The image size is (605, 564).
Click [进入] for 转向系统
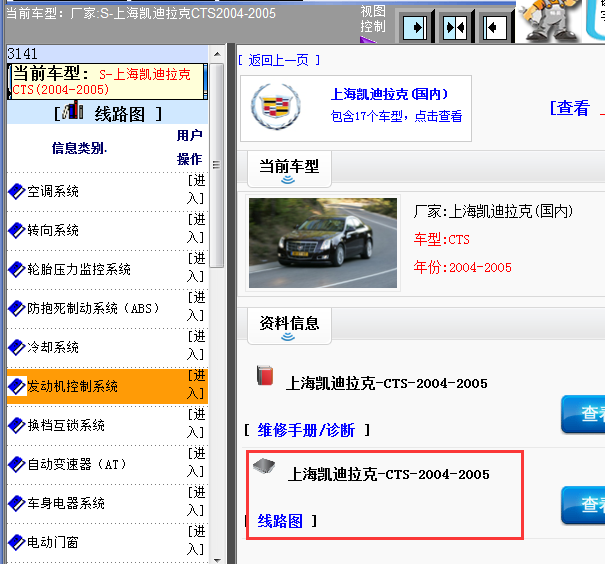[196, 228]
